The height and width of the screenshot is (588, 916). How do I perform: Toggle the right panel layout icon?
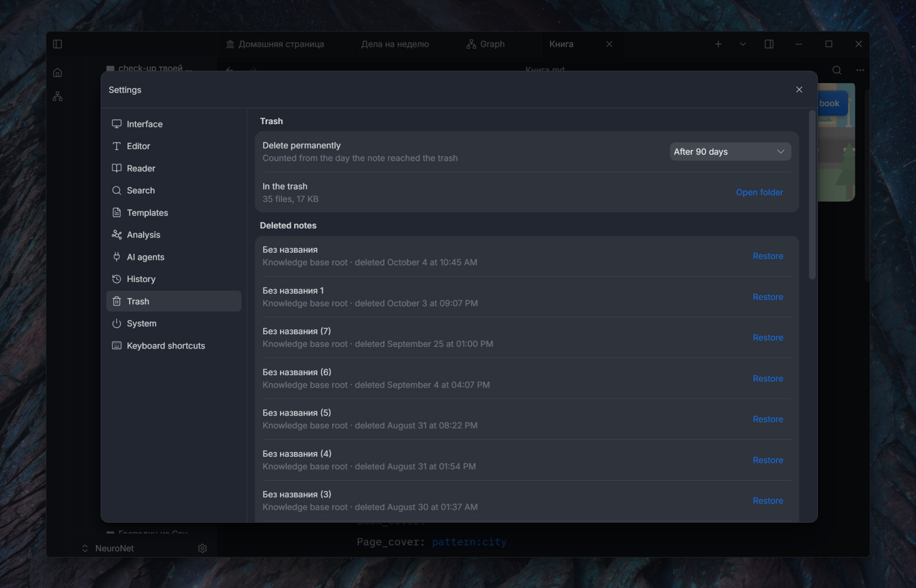tap(769, 44)
